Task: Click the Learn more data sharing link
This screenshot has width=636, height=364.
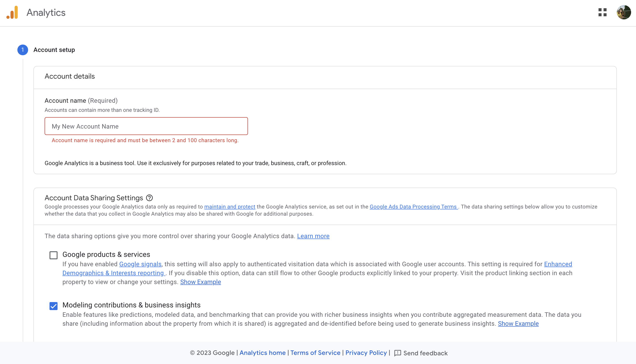Action: click(x=313, y=236)
